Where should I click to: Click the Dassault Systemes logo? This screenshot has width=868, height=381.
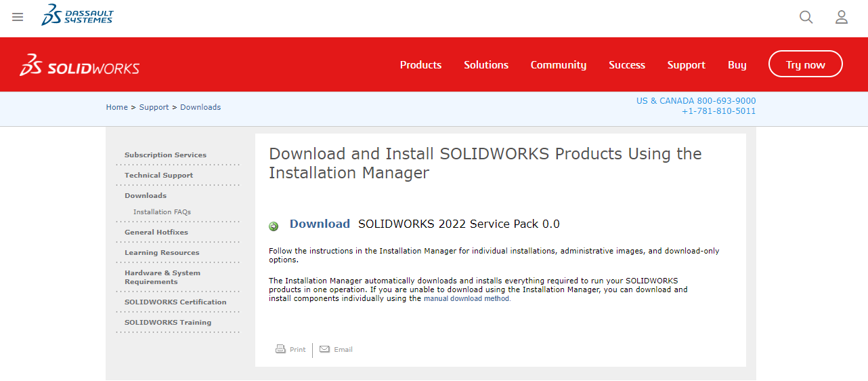coord(77,14)
